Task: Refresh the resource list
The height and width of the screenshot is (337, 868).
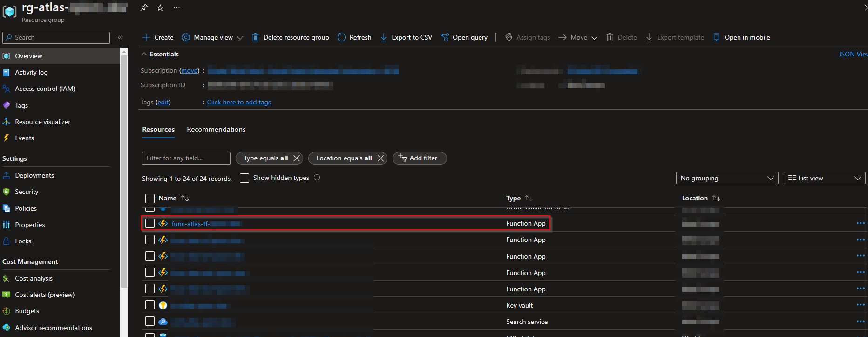Action: tap(354, 37)
